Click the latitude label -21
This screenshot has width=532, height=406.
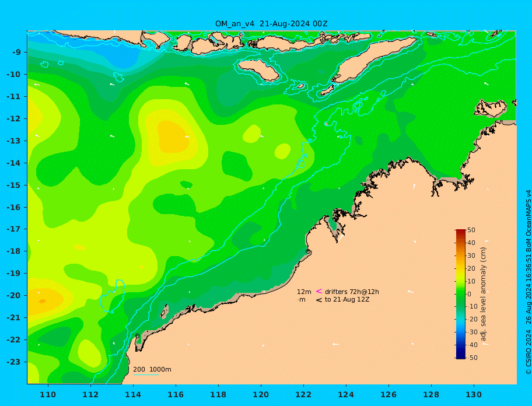point(14,318)
